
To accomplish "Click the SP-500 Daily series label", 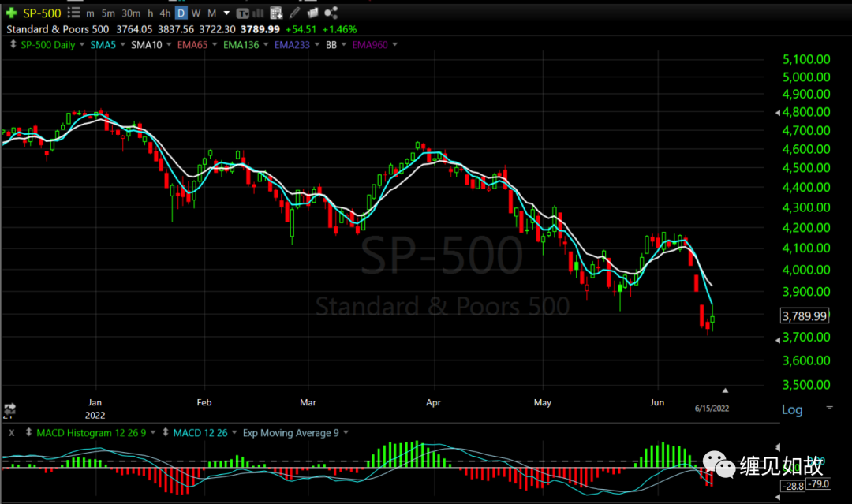I will point(48,45).
